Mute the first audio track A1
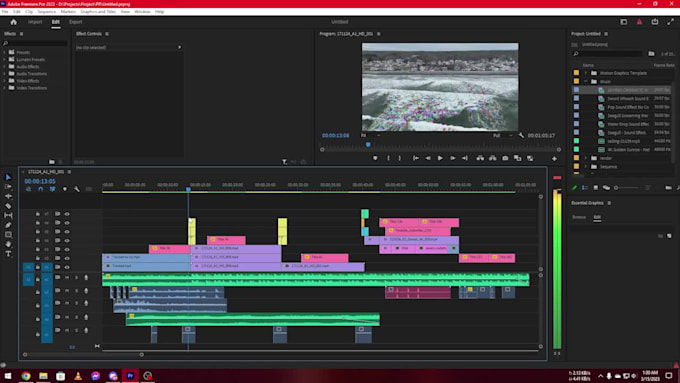The image size is (680, 383). [67, 278]
